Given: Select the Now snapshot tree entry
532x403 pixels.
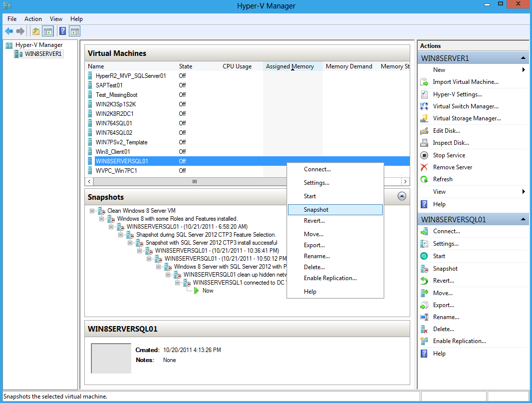Looking at the screenshot, I should 208,291.
